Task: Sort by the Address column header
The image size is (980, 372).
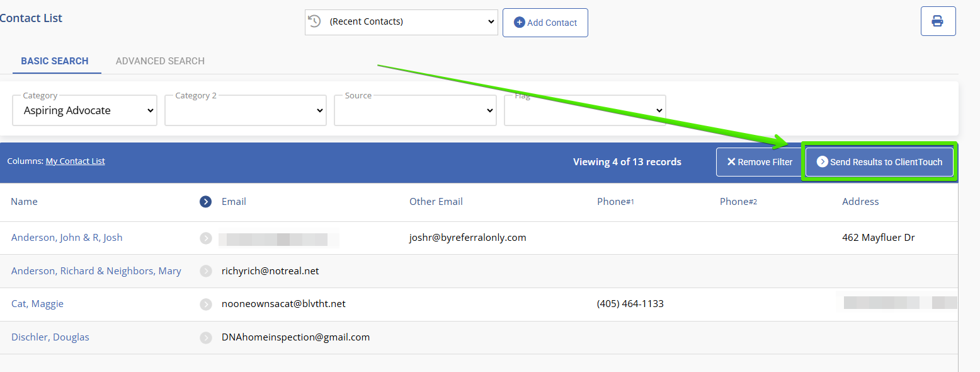Action: coord(860,202)
